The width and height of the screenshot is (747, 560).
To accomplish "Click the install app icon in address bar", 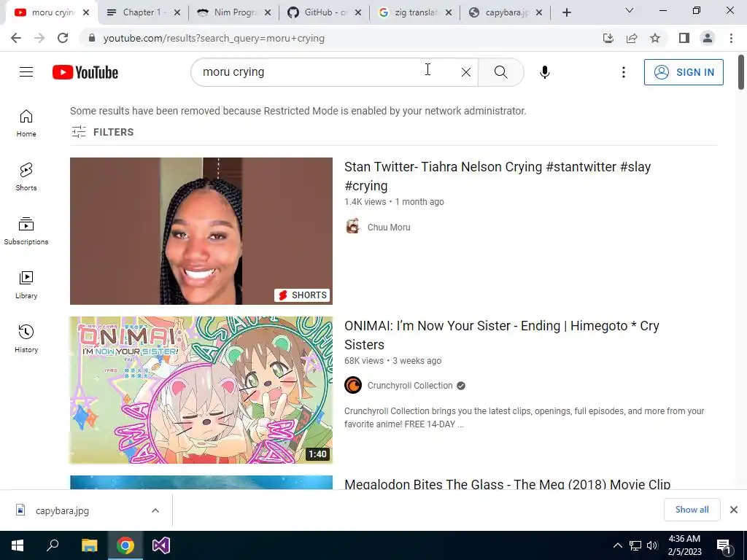I will click(x=608, y=38).
